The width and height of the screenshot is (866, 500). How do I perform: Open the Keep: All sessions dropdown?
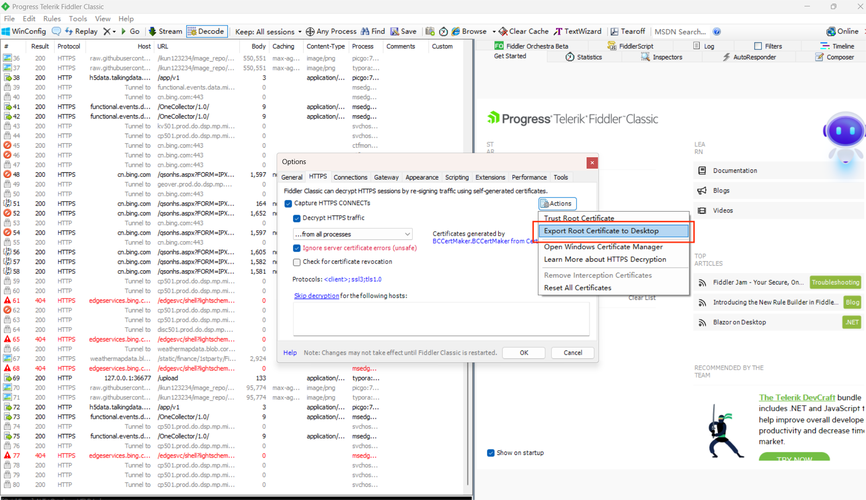268,31
